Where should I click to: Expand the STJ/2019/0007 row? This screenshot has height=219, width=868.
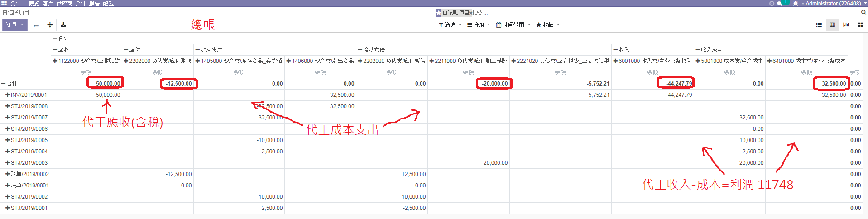point(26,118)
